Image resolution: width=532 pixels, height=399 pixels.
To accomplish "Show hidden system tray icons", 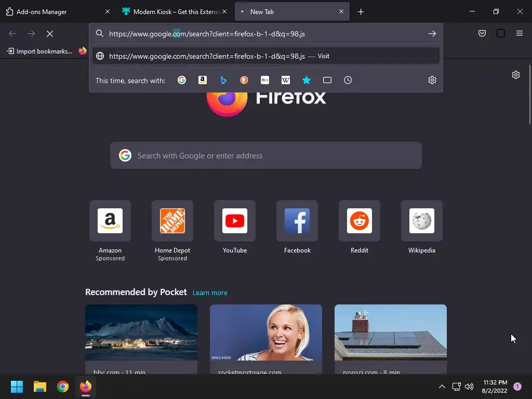I will coord(442,387).
